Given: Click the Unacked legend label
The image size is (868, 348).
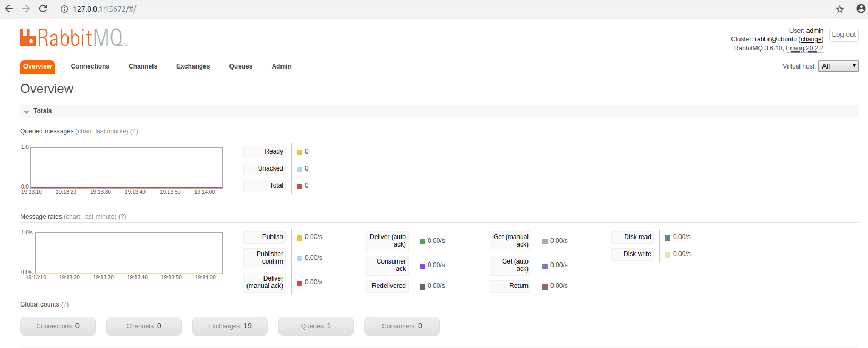Looking at the screenshot, I should (265, 168).
